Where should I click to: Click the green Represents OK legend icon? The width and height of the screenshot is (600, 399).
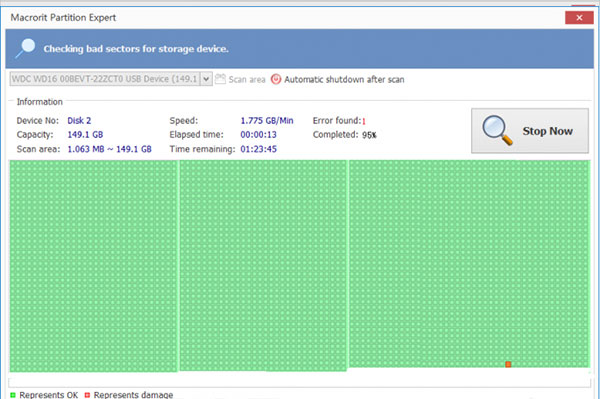tap(13, 395)
